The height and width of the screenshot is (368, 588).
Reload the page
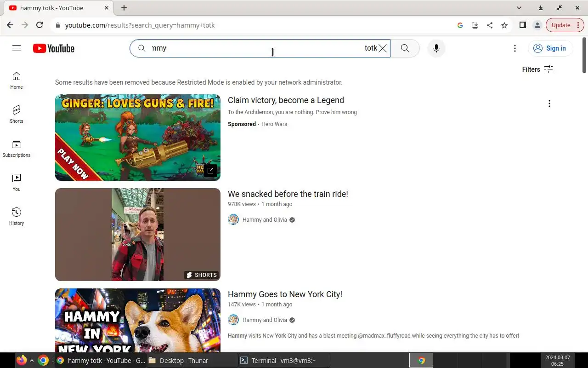[x=40, y=25]
